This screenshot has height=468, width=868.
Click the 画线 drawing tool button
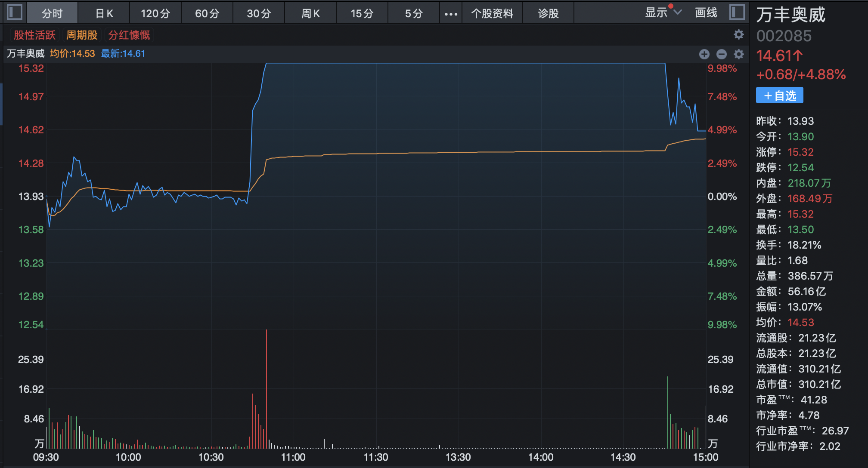(706, 13)
